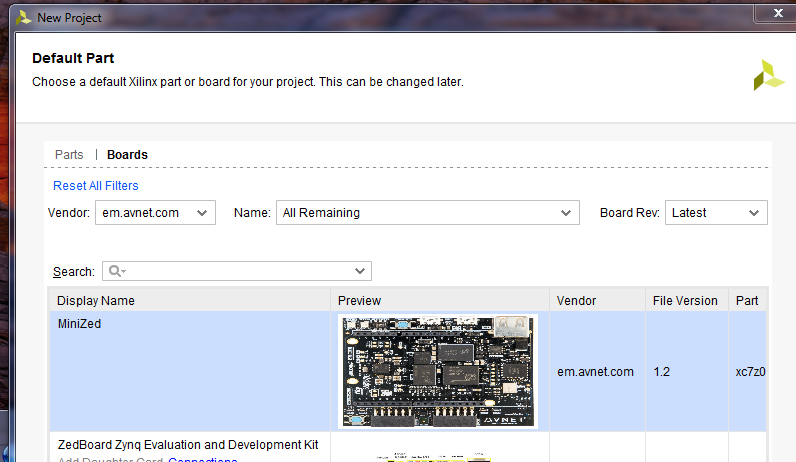Screen dimensions: 796x462
Task: Select ZedBoard Zynq Evaluation and Development Kit
Action: tap(188, 445)
